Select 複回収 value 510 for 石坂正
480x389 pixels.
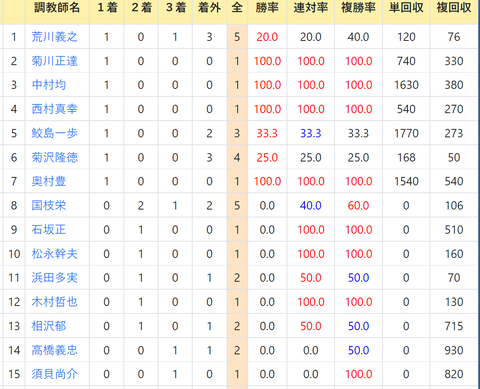(x=454, y=230)
